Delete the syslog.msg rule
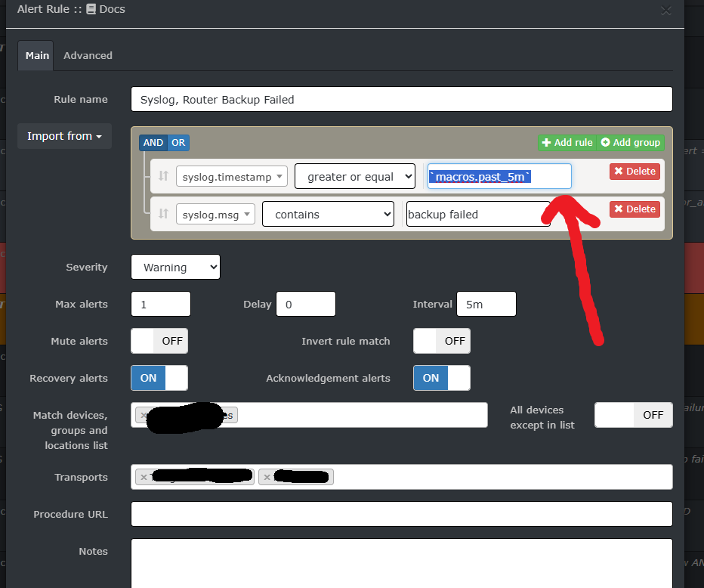This screenshot has width=704, height=588. coord(635,209)
